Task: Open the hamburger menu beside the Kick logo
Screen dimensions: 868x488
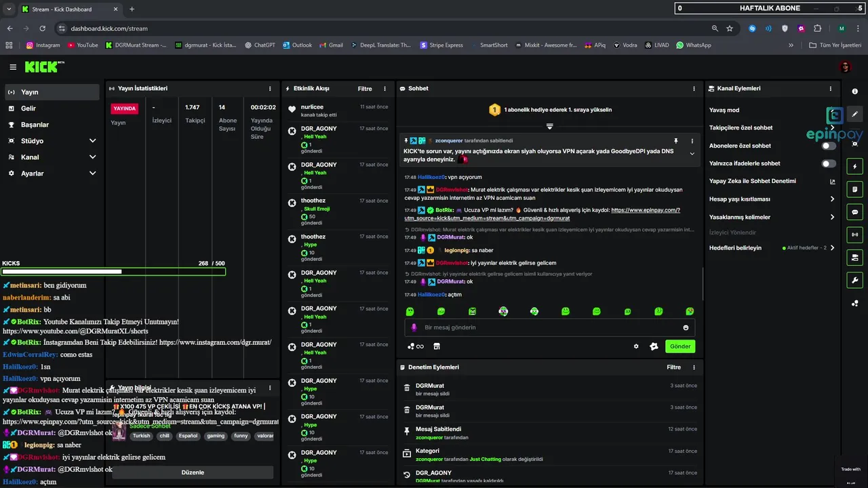Action: pyautogui.click(x=13, y=67)
